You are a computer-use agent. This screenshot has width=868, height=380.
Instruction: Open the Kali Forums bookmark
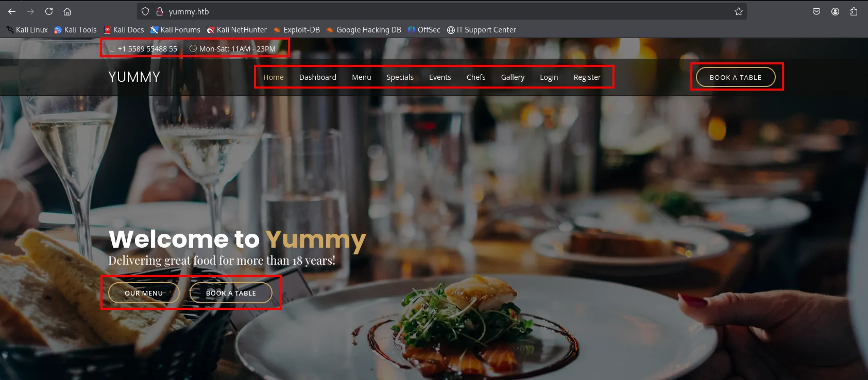[175, 30]
